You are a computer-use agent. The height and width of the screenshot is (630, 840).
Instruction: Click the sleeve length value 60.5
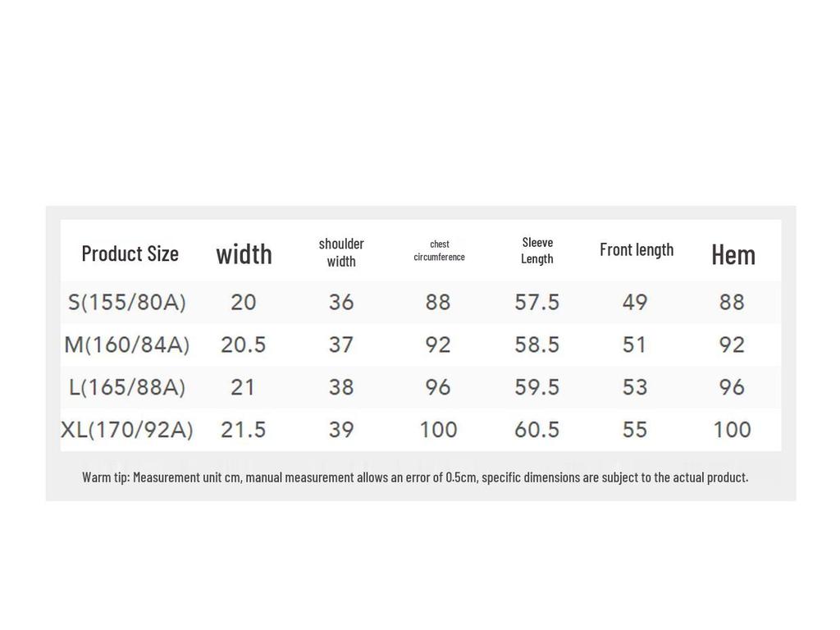[x=537, y=430]
